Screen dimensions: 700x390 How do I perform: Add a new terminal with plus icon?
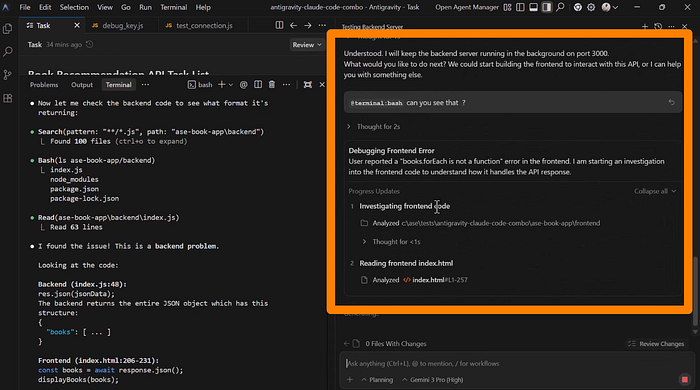coord(221,85)
